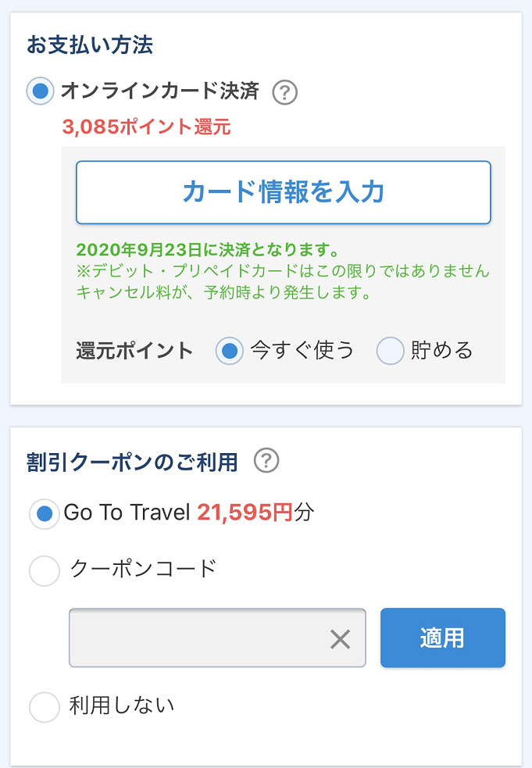Viewport: 532px width, 768px height.
Task: Click the Go To Travel 21,595円分 label
Action: (x=189, y=513)
